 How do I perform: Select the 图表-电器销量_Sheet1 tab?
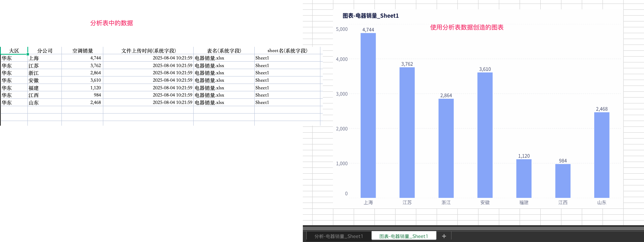click(404, 236)
